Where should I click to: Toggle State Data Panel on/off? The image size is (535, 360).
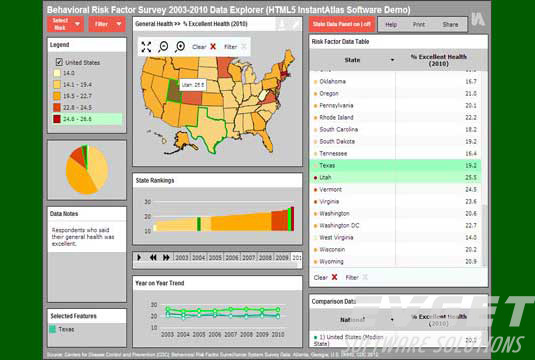(342, 24)
